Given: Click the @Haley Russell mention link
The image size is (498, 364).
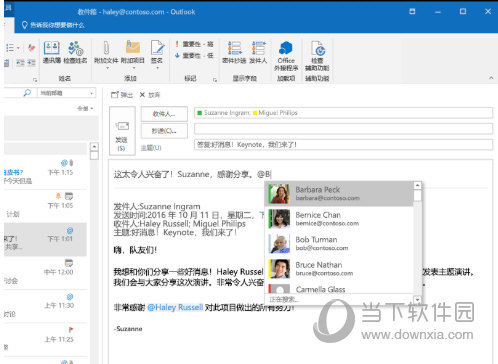Looking at the screenshot, I should tap(175, 307).
